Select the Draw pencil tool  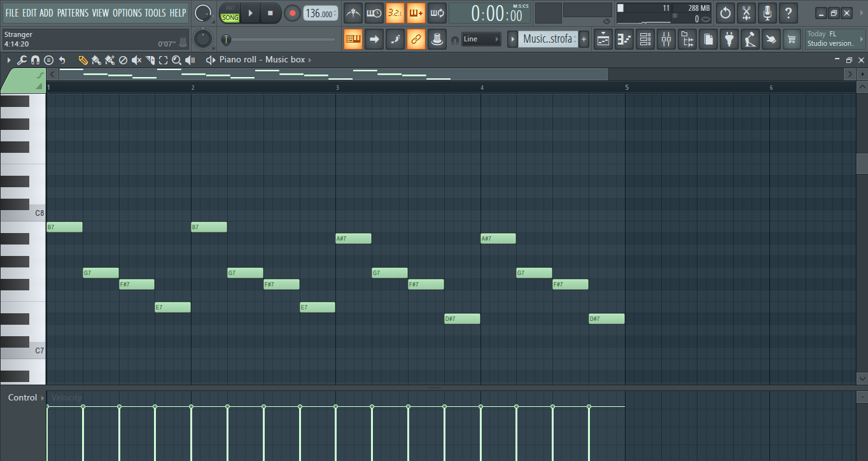tap(83, 60)
